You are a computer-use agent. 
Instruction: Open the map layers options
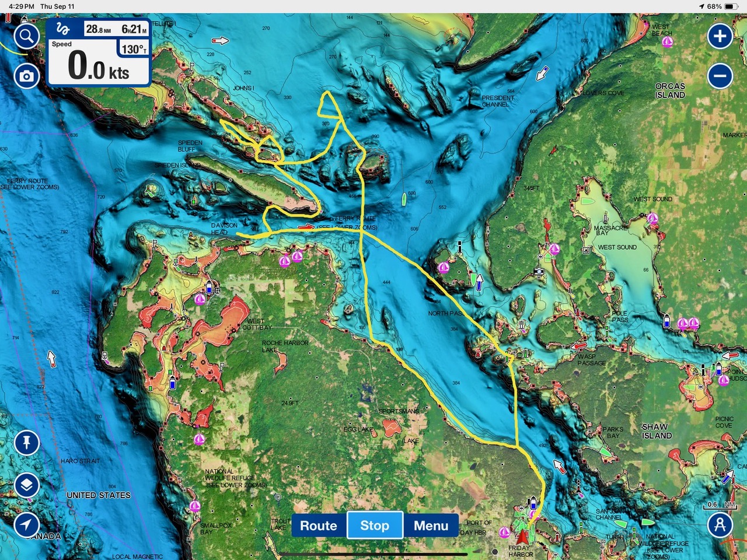26,485
